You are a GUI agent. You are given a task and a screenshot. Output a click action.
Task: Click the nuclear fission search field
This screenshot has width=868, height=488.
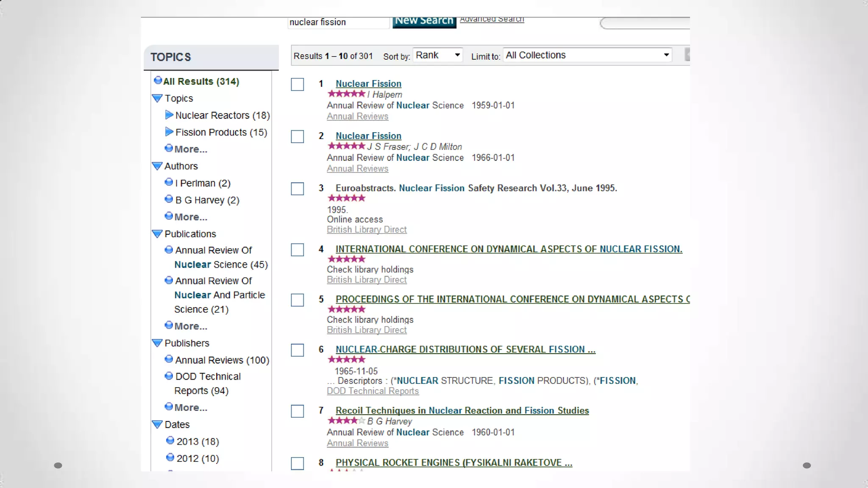tap(338, 22)
